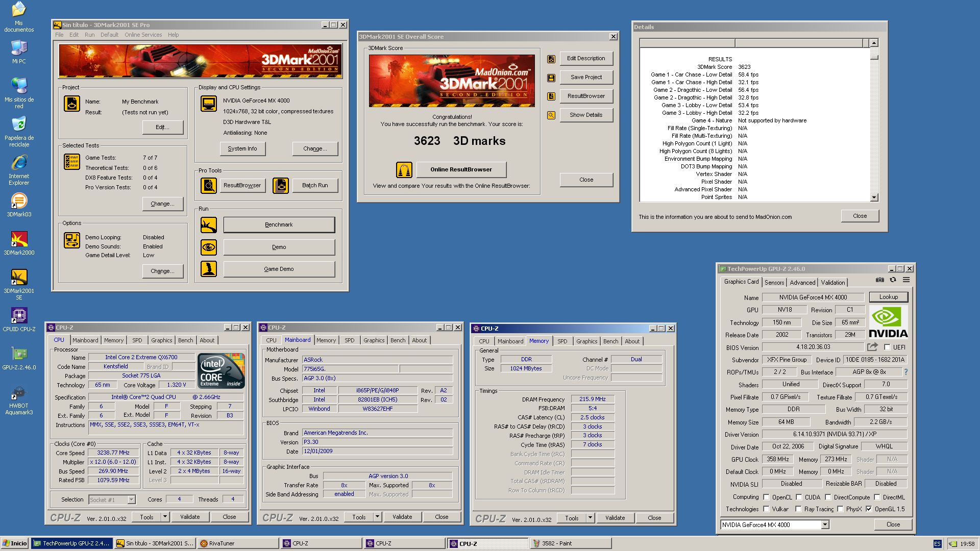Switch to Advanced tab in GPU-Z

click(802, 283)
